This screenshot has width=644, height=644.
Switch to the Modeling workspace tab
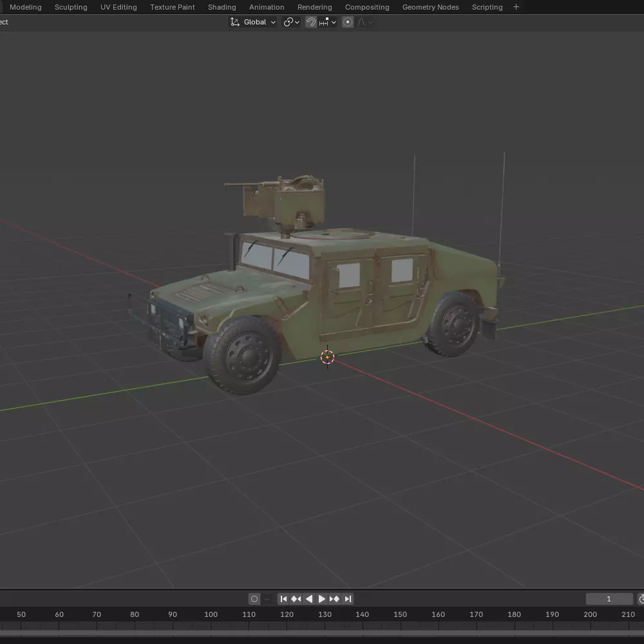26,7
